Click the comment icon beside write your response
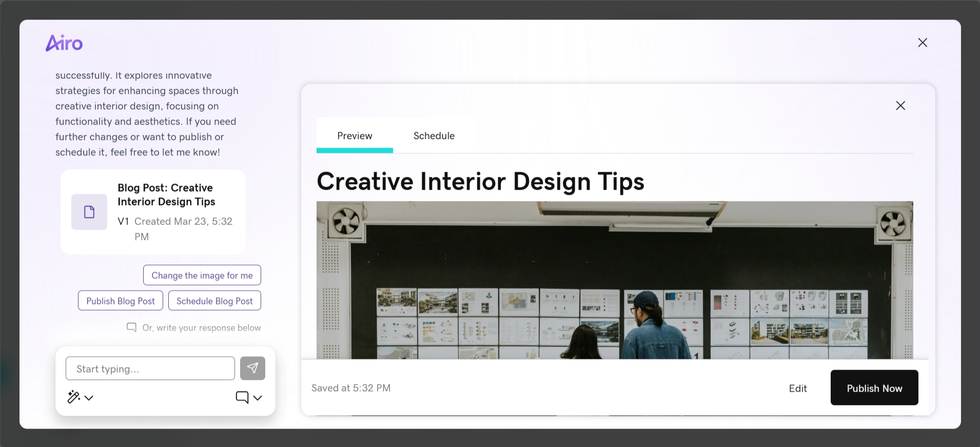This screenshot has height=447, width=980. coord(132,327)
